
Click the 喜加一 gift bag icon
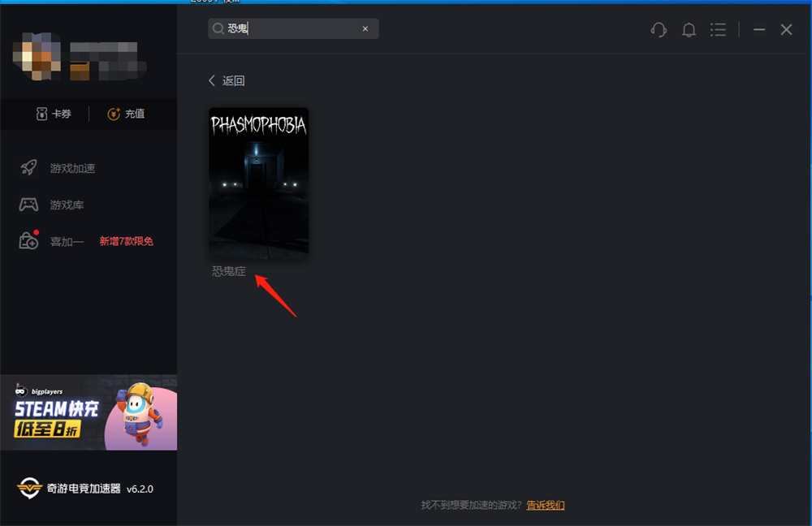point(28,241)
